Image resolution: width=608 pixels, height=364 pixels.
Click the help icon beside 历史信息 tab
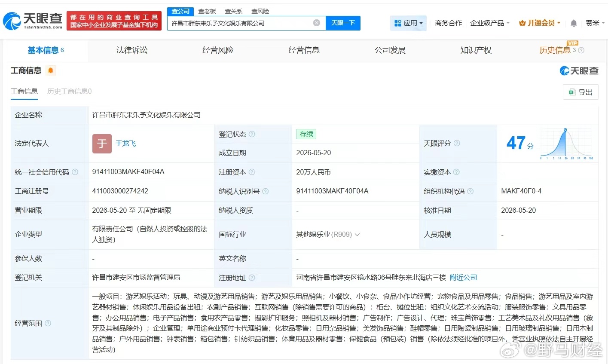pos(581,50)
